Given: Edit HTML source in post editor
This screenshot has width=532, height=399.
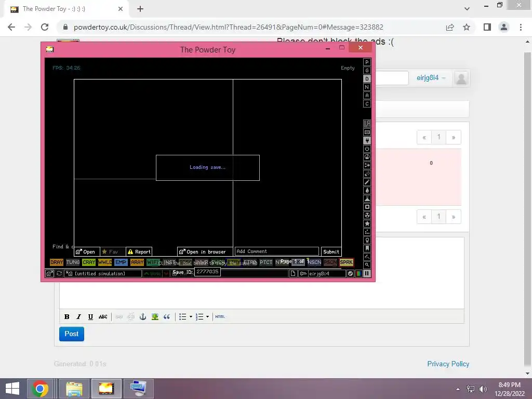Looking at the screenshot, I should [x=220, y=316].
